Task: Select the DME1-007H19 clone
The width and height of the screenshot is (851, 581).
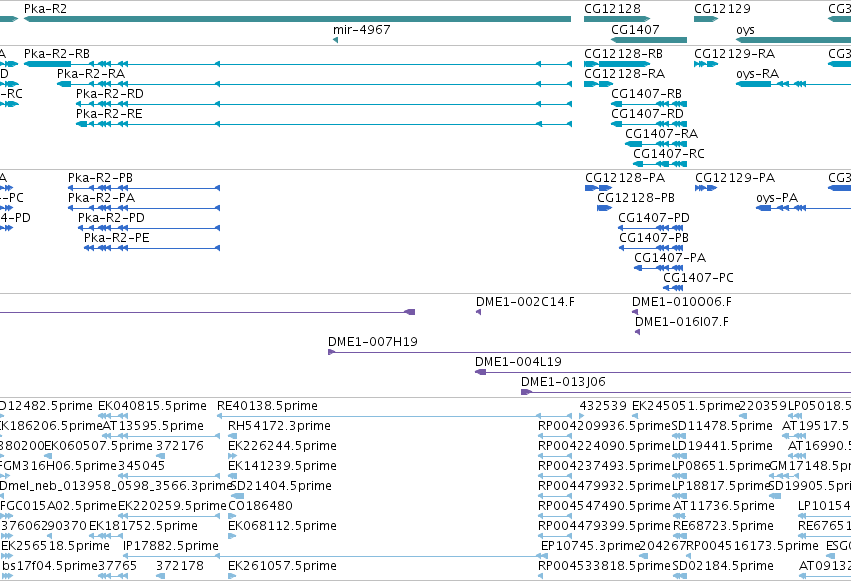Action: (589, 353)
